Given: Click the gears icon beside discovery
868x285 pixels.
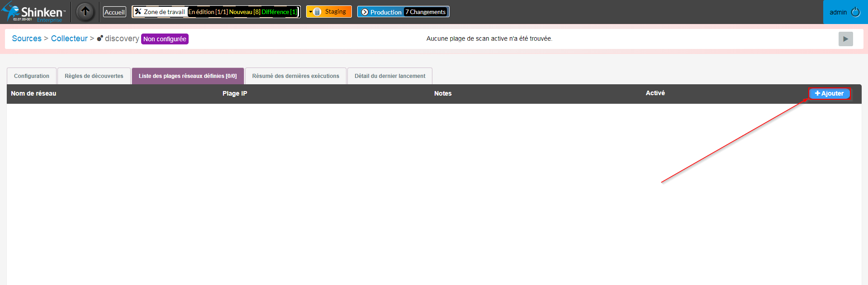Looking at the screenshot, I should (x=100, y=39).
